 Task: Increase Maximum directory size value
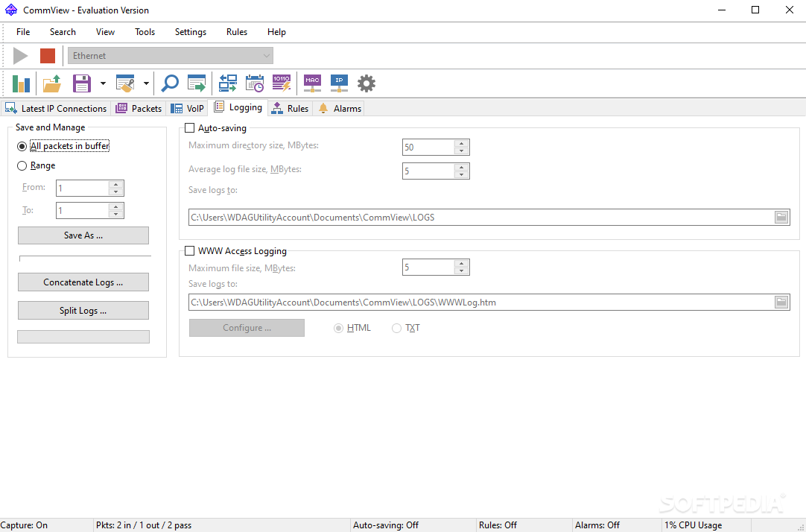tap(462, 143)
